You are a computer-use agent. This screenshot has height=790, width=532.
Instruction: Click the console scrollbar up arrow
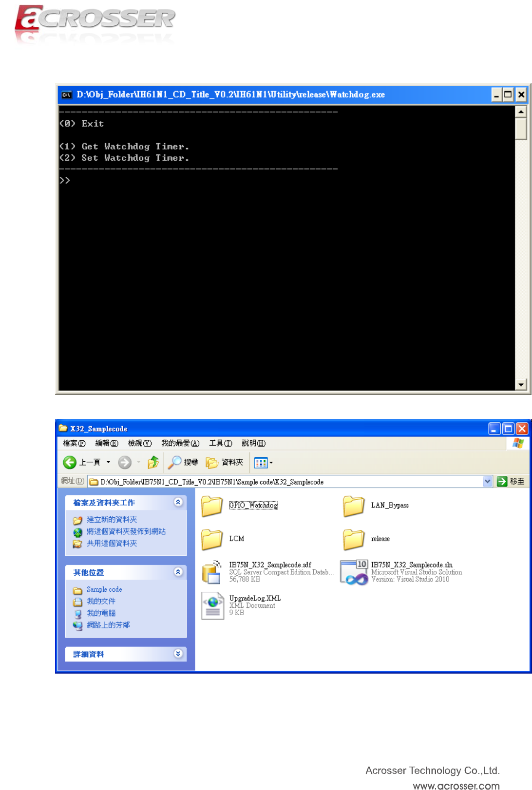pos(521,112)
